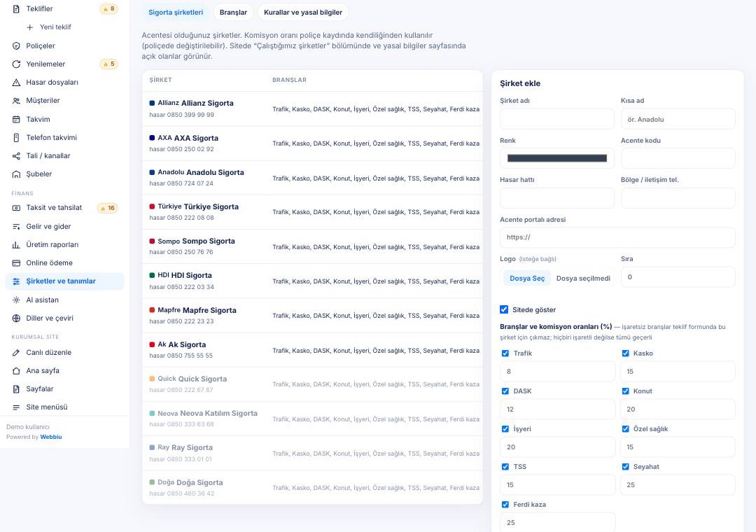Click the AI asistan sparkle icon
This screenshot has height=532, width=756.
click(16, 300)
